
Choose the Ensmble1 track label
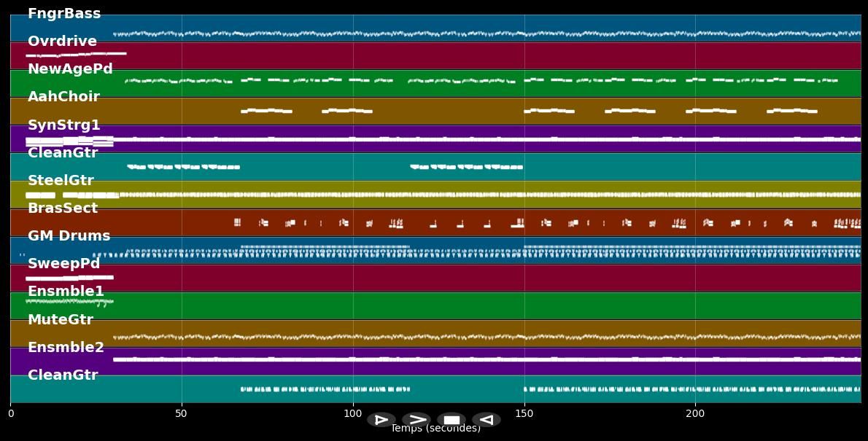point(66,292)
